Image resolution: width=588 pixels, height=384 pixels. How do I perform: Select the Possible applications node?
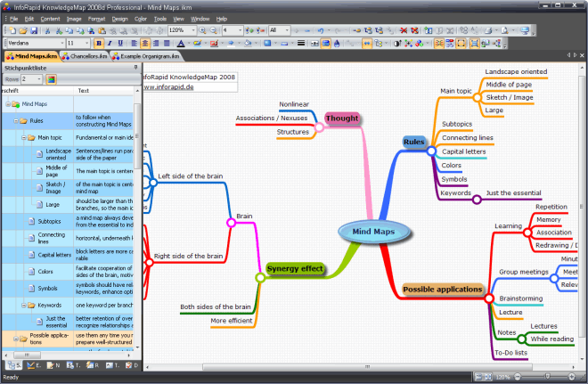(x=443, y=290)
